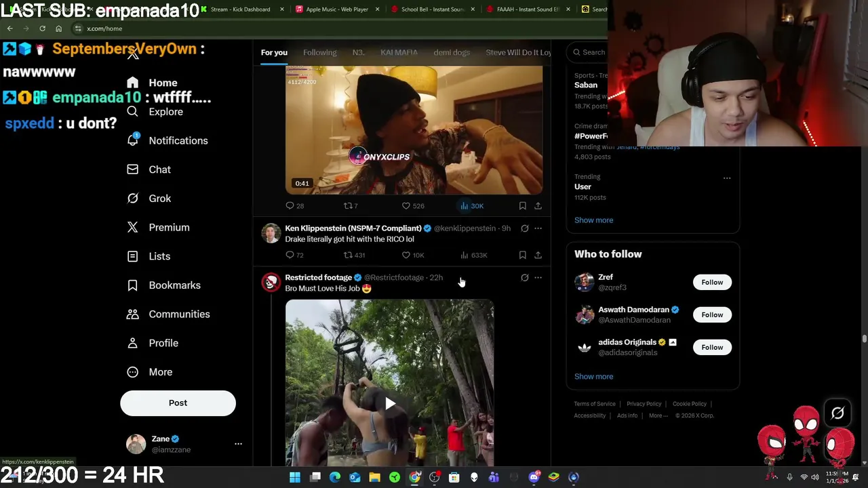Viewport: 868px width, 488px height.
Task: Open the Notifications bell
Action: pyautogui.click(x=133, y=140)
